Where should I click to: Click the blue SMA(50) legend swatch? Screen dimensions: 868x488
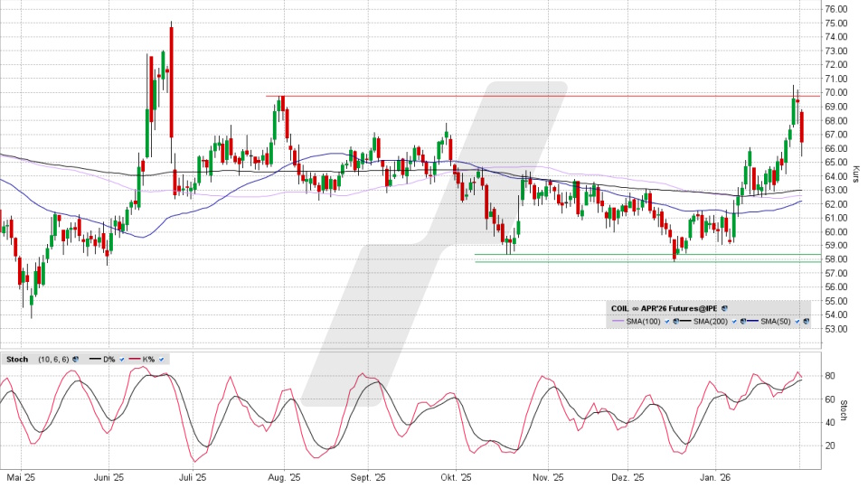click(x=751, y=322)
